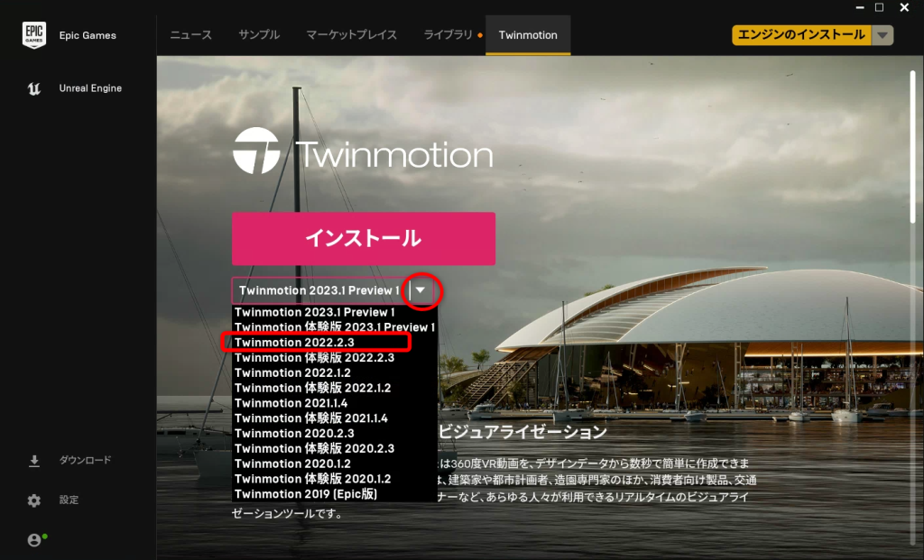
Task: Choose Twinmotion 2023.1 Preview 1 from the list
Action: [x=315, y=312]
